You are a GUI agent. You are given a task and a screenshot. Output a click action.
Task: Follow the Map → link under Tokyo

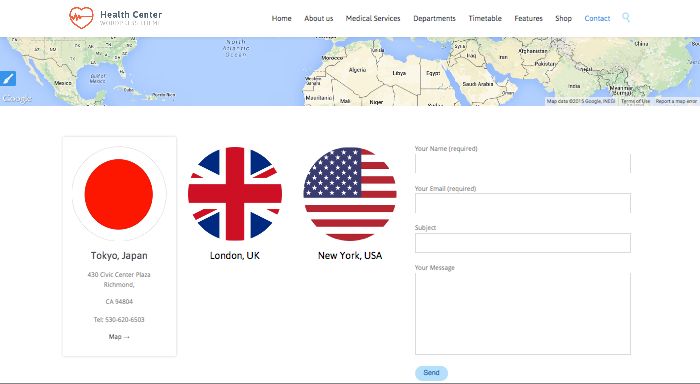pos(119,337)
